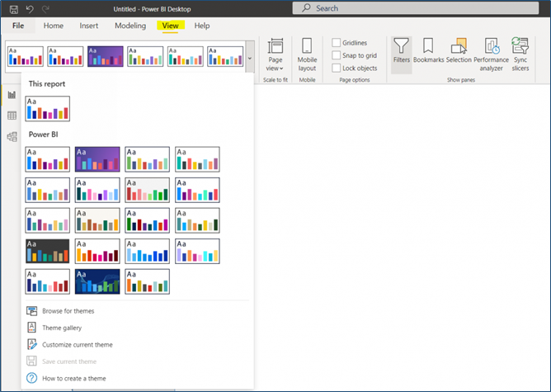Image resolution: width=551 pixels, height=392 pixels.
Task: Select the last theme in ribbon strip
Action: pos(225,56)
